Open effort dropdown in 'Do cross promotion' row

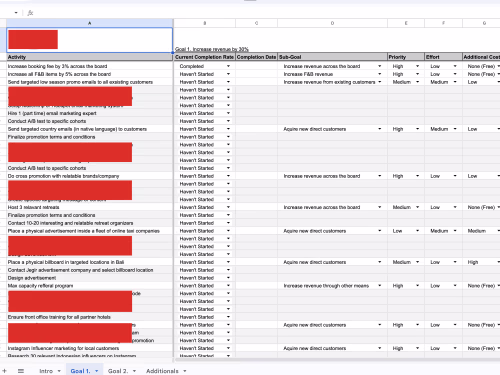[455, 176]
